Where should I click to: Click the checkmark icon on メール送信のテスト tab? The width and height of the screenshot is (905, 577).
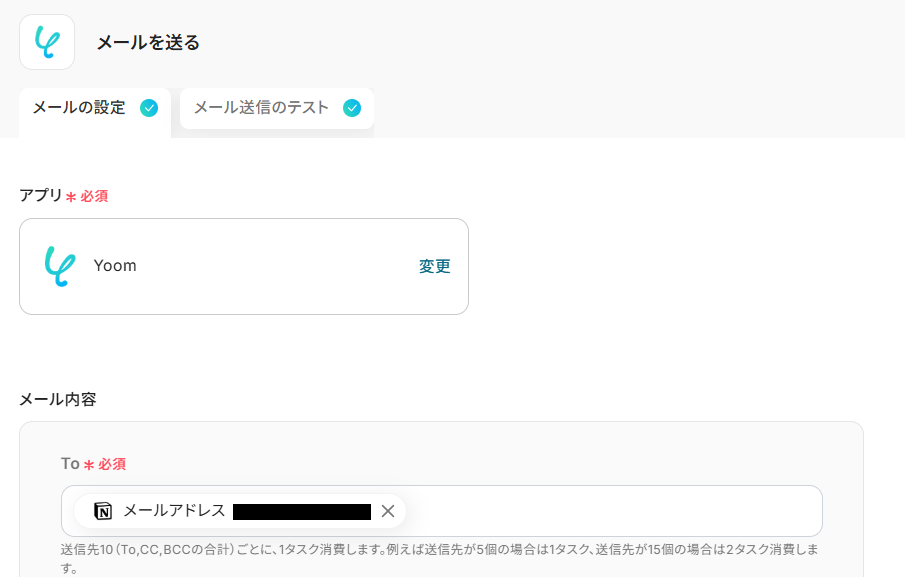[352, 108]
